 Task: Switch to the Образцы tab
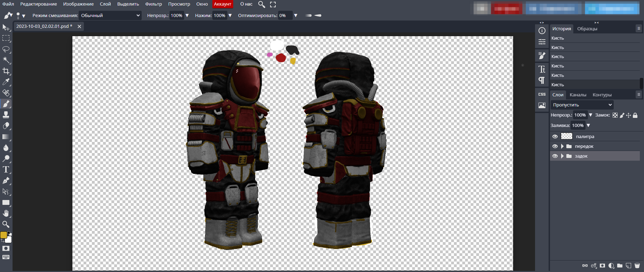[587, 29]
